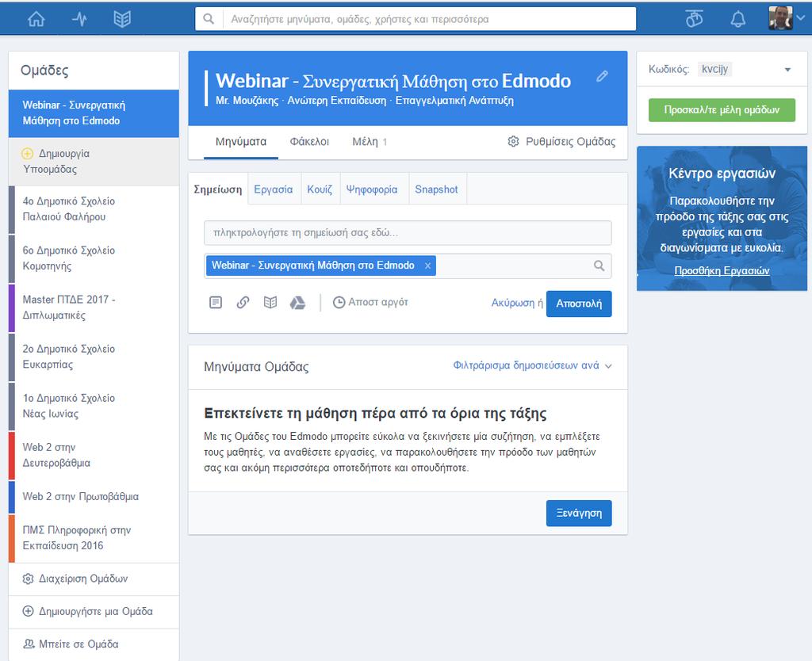This screenshot has width=812, height=661.
Task: Attach from Google Drive icon
Action: (x=298, y=303)
